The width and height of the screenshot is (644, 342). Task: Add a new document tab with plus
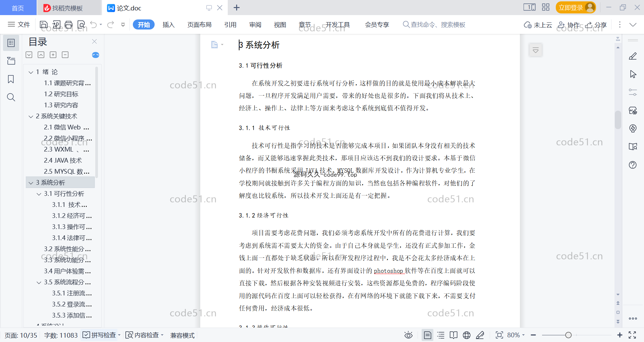236,7
